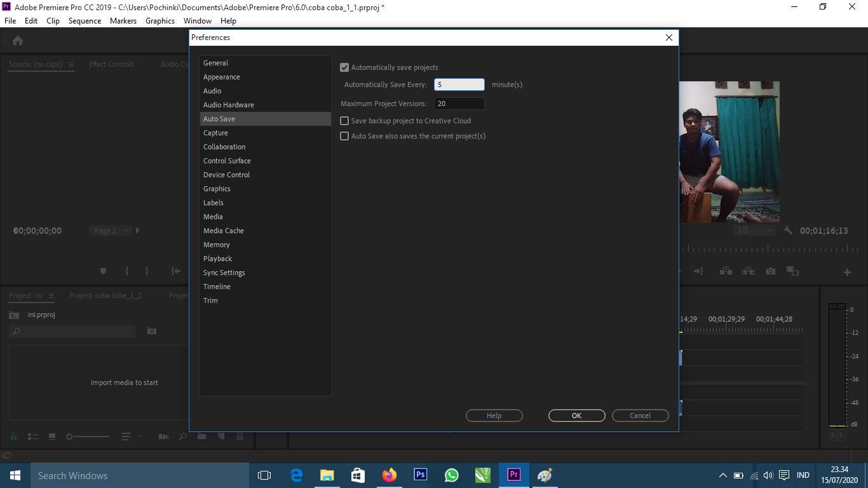The width and height of the screenshot is (868, 488).
Task: Click the Clear trash icon in Project panel
Action: coord(240,437)
